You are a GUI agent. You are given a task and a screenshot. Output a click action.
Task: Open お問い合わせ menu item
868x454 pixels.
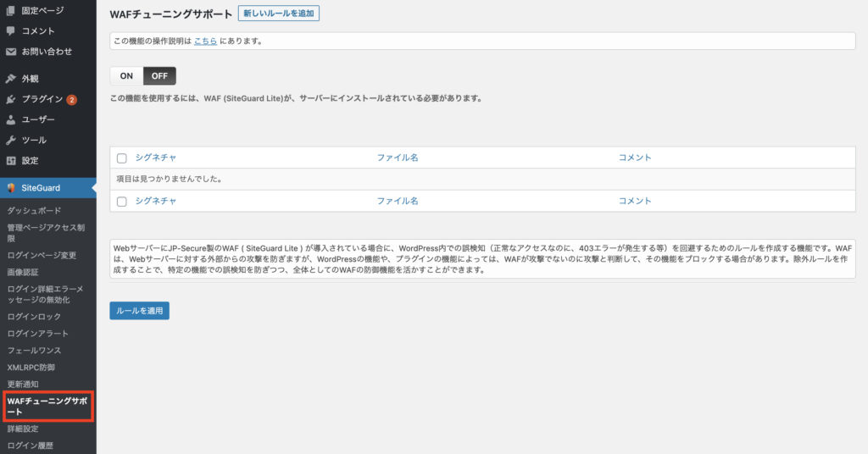48,52
